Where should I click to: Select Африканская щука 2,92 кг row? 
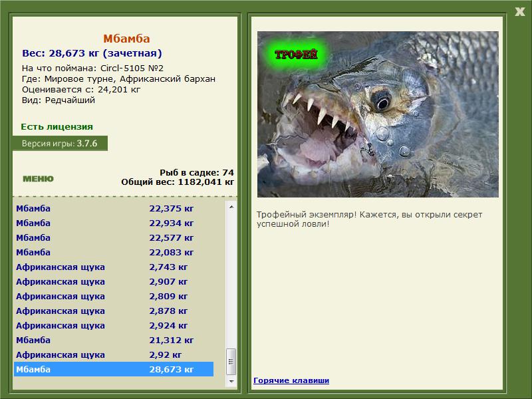click(x=114, y=354)
